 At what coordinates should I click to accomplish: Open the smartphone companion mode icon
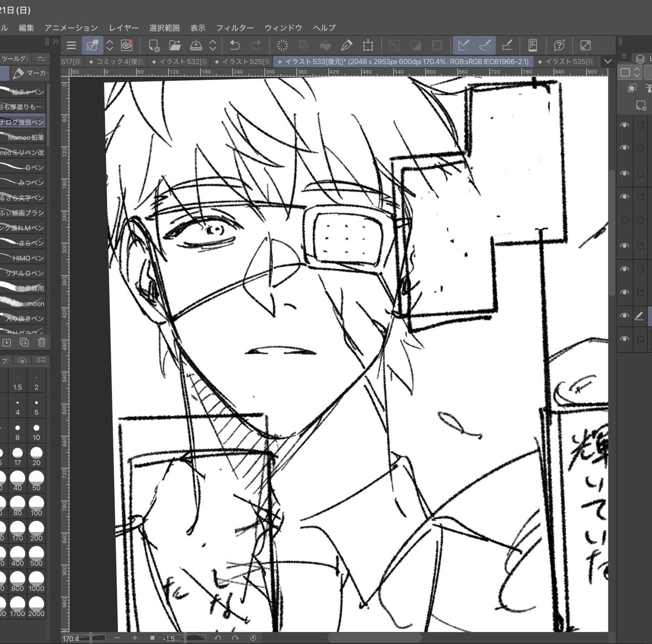[532, 46]
